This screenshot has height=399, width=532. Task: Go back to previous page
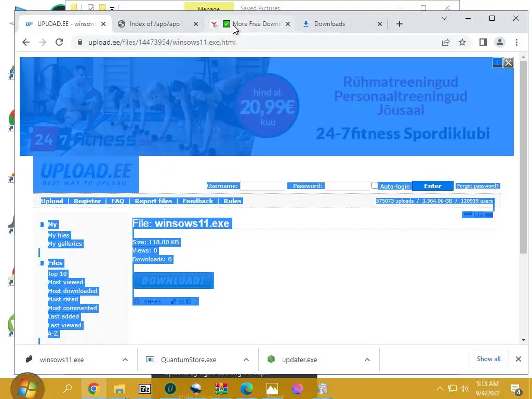pyautogui.click(x=26, y=42)
